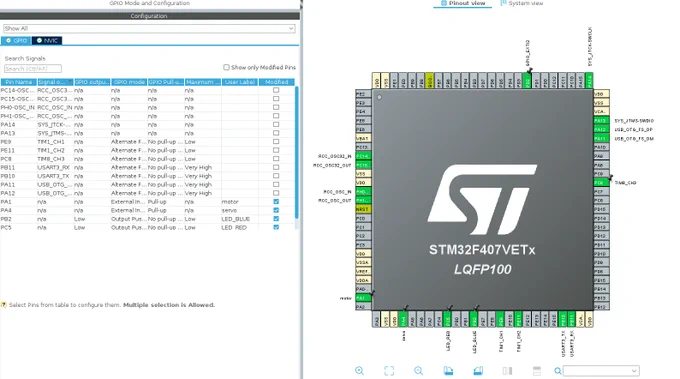Select pin PC15 labeled RCC_OSC32_OUT

(363, 165)
